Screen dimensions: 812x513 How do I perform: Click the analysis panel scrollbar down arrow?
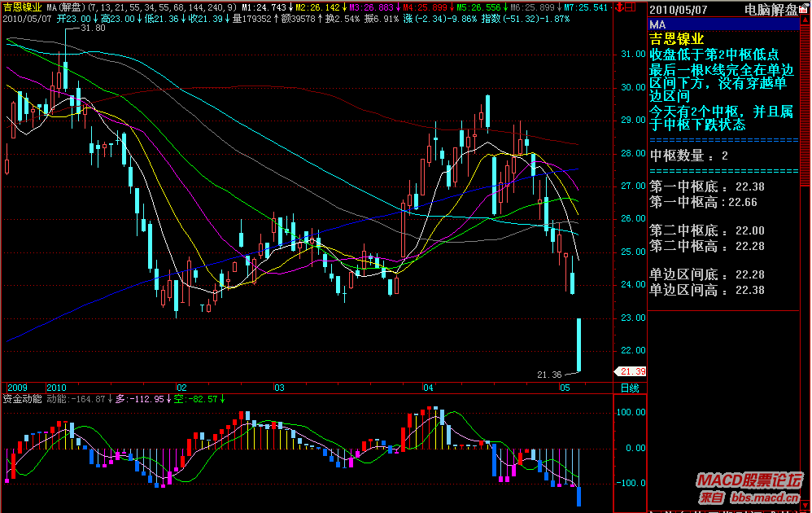[805, 505]
